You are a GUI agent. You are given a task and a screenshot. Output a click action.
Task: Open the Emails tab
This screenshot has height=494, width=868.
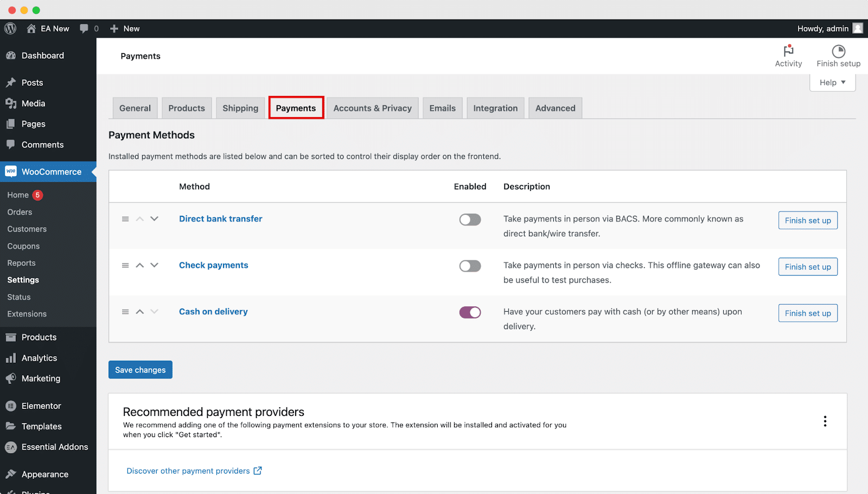point(443,108)
